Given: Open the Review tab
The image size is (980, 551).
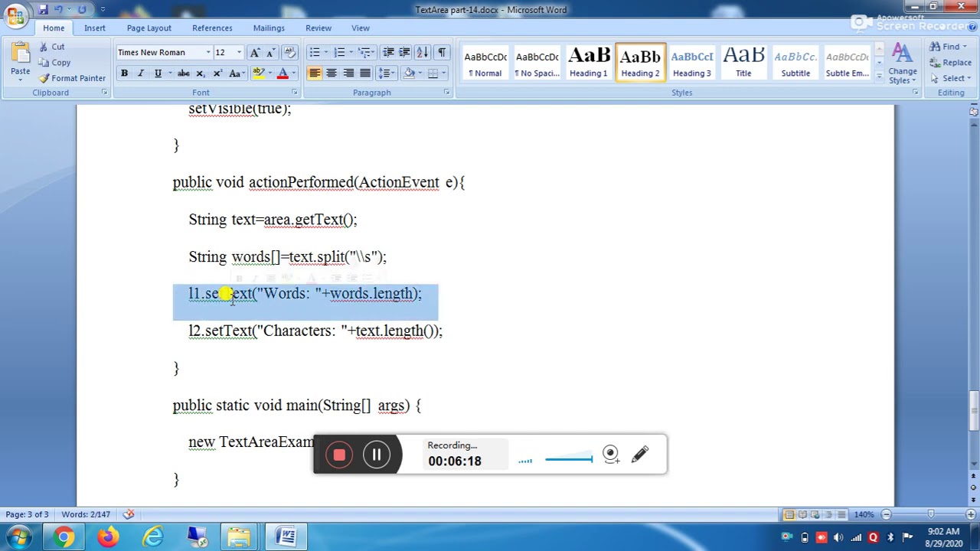Looking at the screenshot, I should (318, 28).
